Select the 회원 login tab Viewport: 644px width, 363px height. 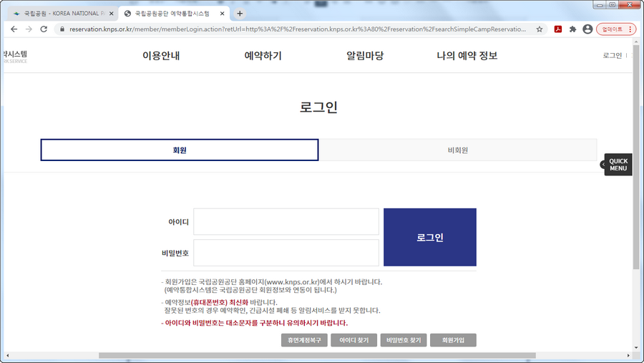pos(180,150)
